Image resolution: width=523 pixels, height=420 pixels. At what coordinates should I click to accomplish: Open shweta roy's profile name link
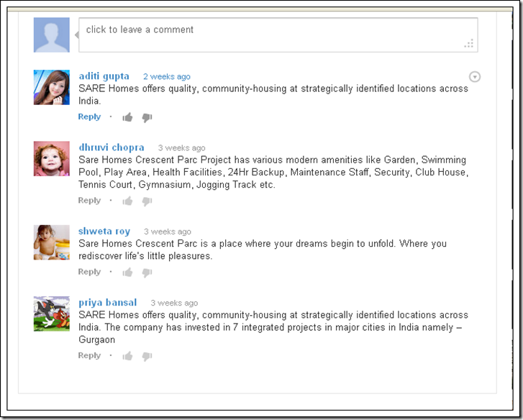pos(104,232)
